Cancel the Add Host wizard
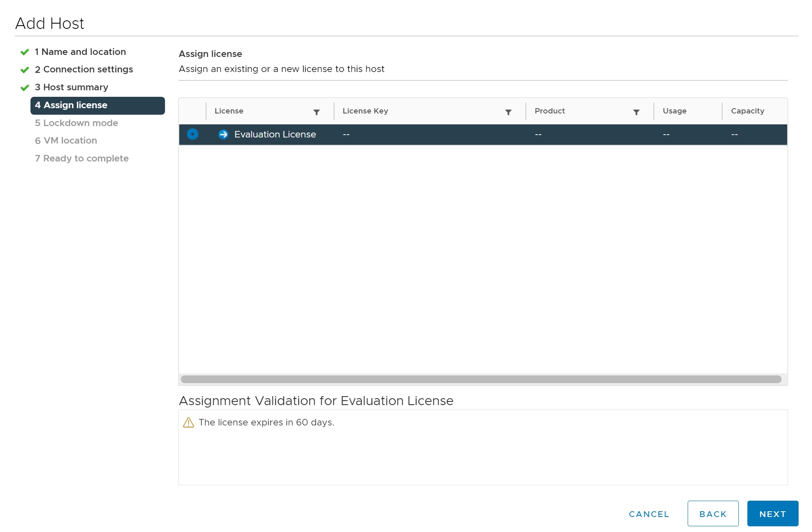This screenshot has width=812, height=532. tap(649, 514)
